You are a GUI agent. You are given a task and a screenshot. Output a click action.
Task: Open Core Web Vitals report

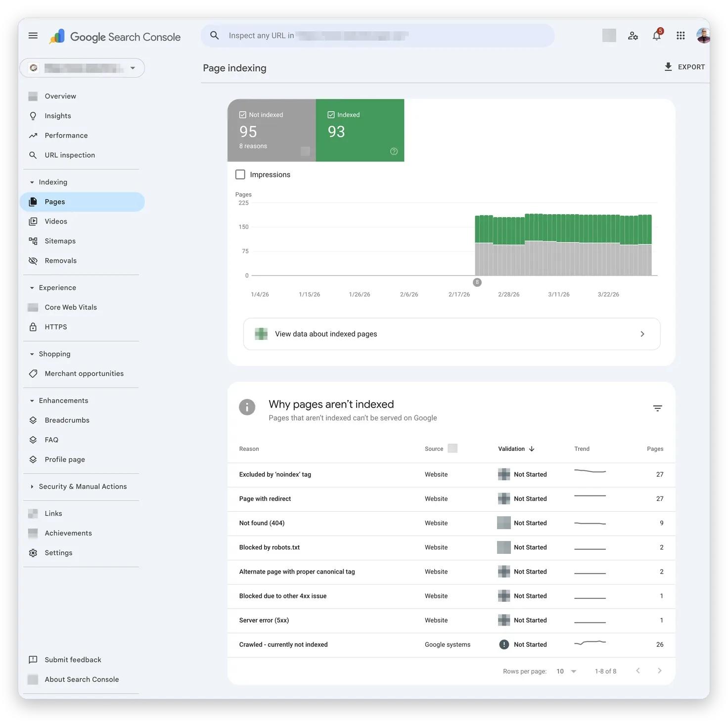(x=82, y=307)
